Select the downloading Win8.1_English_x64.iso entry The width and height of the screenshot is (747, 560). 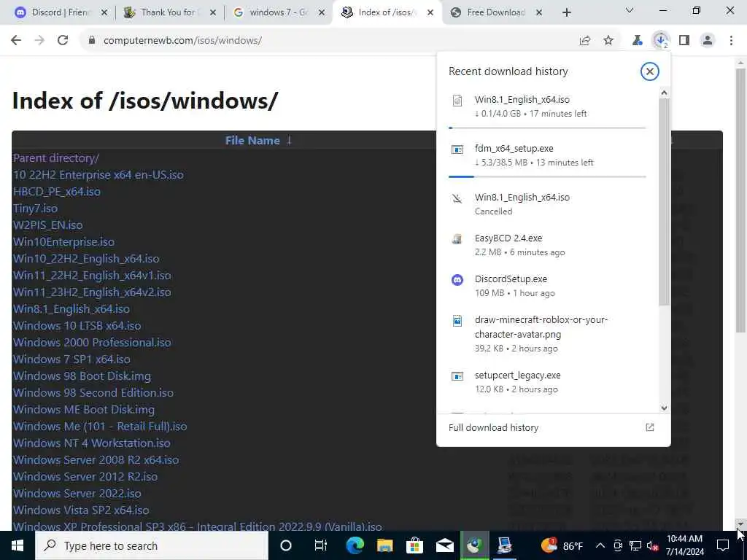(547, 106)
